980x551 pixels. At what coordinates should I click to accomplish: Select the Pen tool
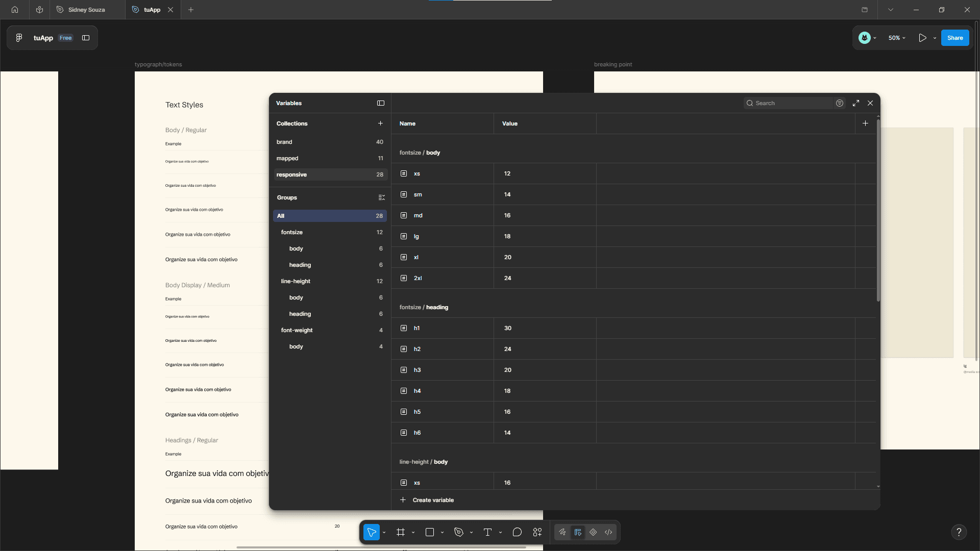click(x=459, y=532)
